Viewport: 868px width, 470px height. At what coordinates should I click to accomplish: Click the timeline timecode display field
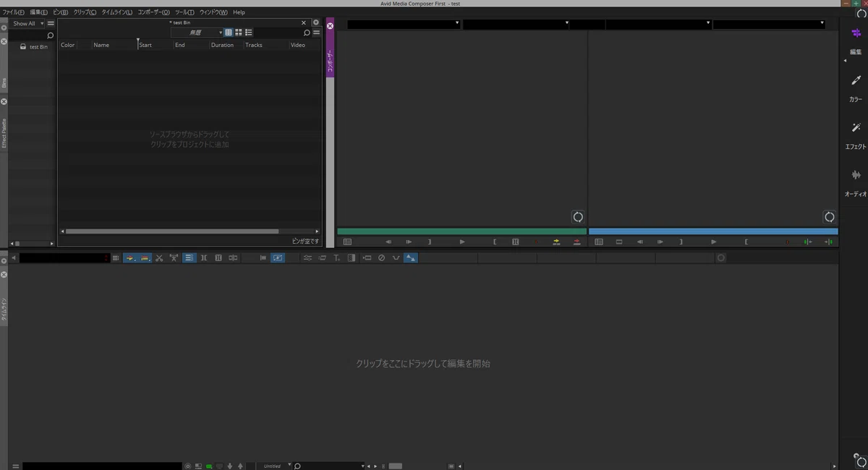[64, 258]
